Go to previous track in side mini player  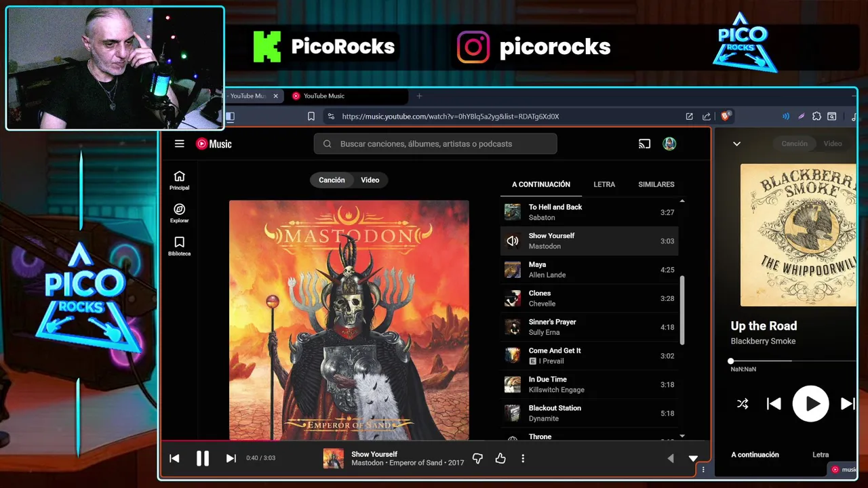(774, 404)
